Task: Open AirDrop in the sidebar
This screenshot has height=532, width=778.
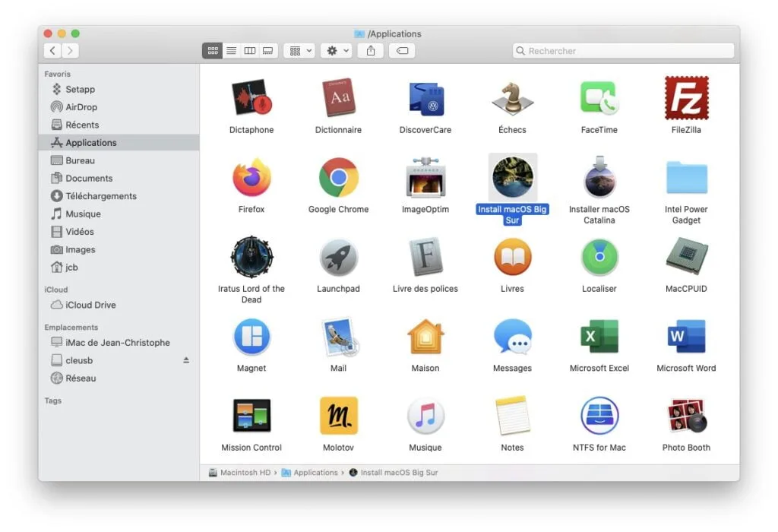Action: [x=119, y=107]
